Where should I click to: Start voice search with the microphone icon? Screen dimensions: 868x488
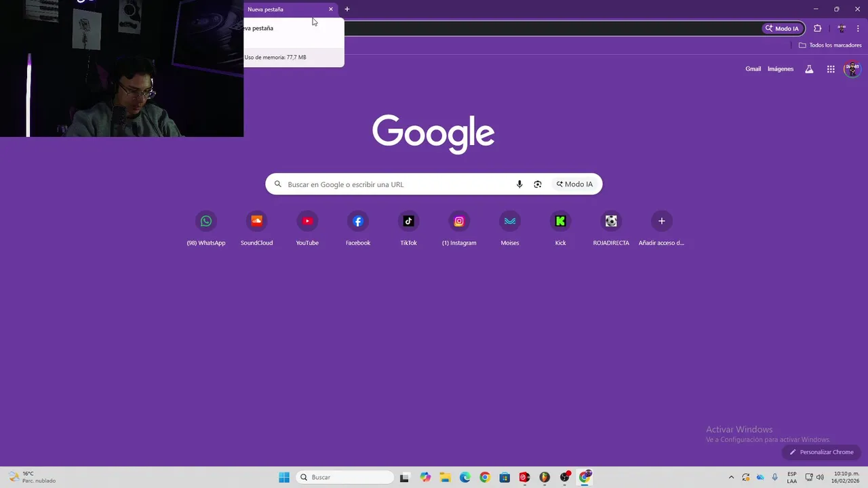point(519,184)
